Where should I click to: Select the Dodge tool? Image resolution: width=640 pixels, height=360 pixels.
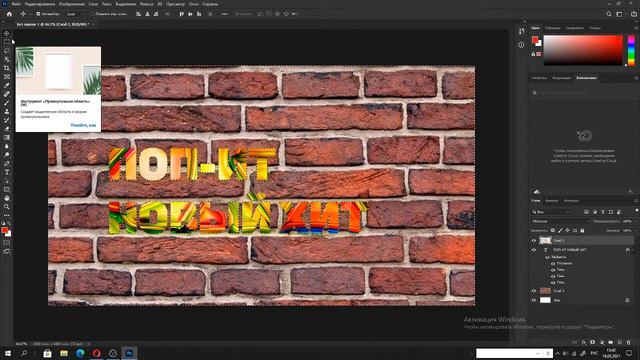(x=7, y=155)
